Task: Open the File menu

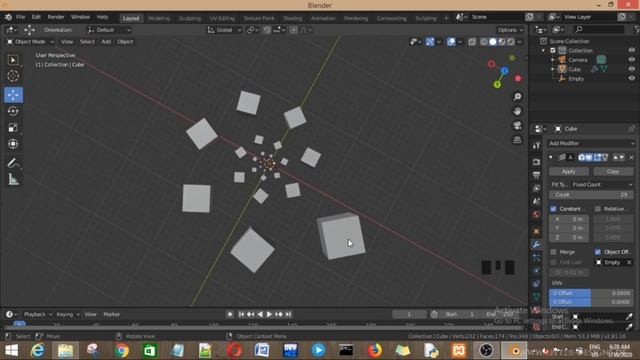Action: 20,17
